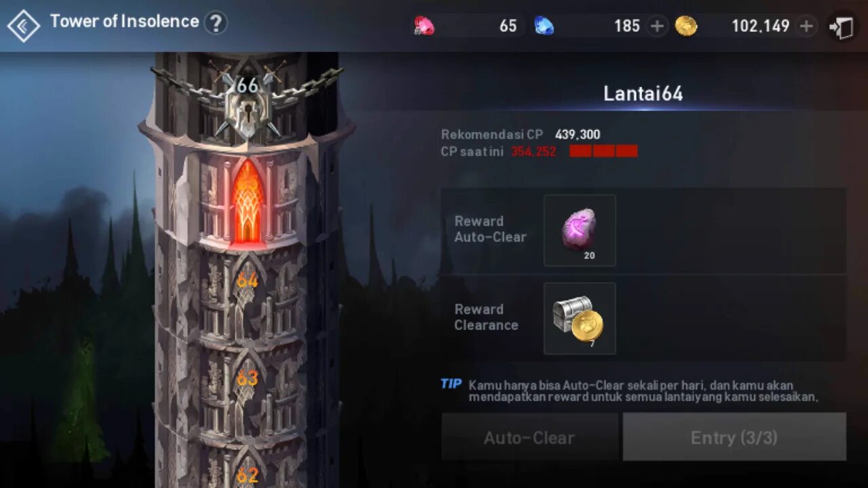The width and height of the screenshot is (868, 488).
Task: Tap the red gem currency icon
Action: coord(424,26)
